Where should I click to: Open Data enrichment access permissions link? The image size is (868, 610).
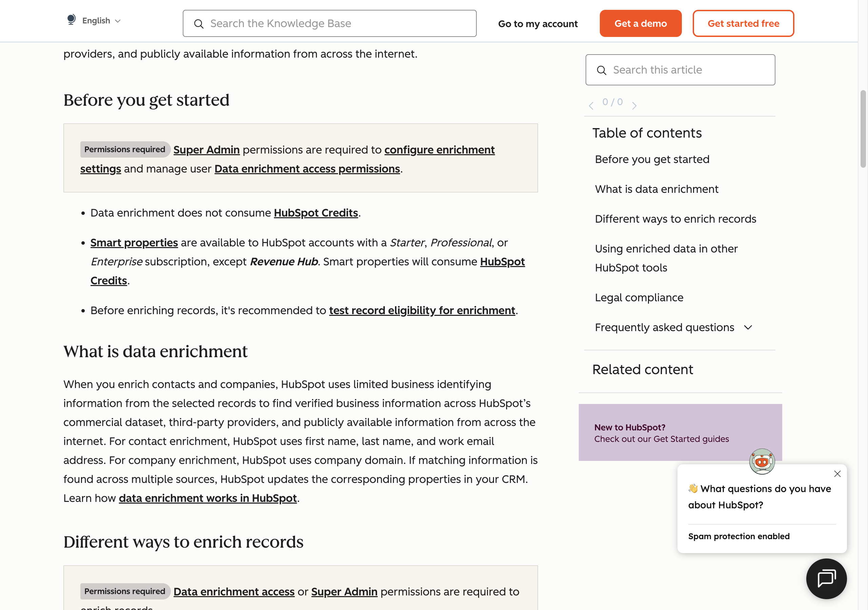307,168
